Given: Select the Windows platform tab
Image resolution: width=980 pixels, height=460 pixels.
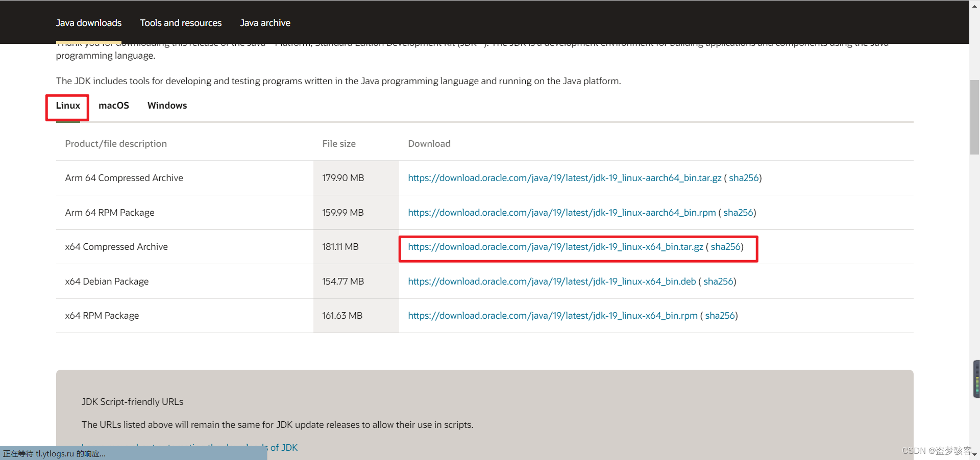Looking at the screenshot, I should pos(167,106).
